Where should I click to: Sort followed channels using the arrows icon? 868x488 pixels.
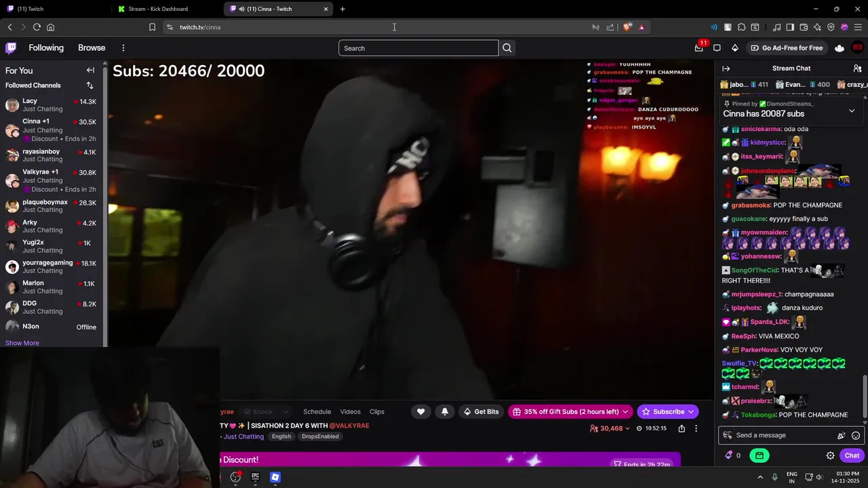90,85
